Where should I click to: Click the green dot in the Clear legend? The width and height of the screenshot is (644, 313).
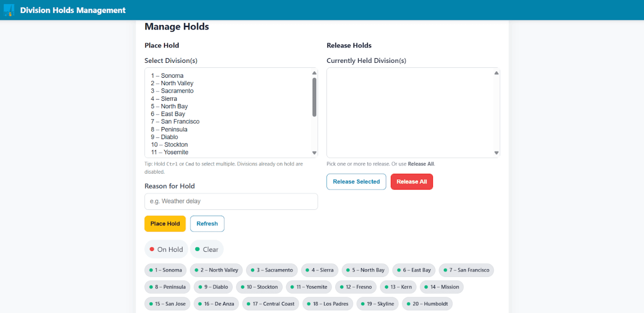[x=197, y=249]
